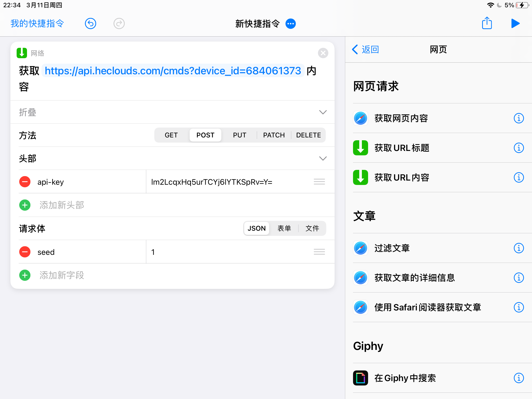Show info for 获取文章的详细信息
Viewport: 532px width, 399px height.
[x=519, y=278]
